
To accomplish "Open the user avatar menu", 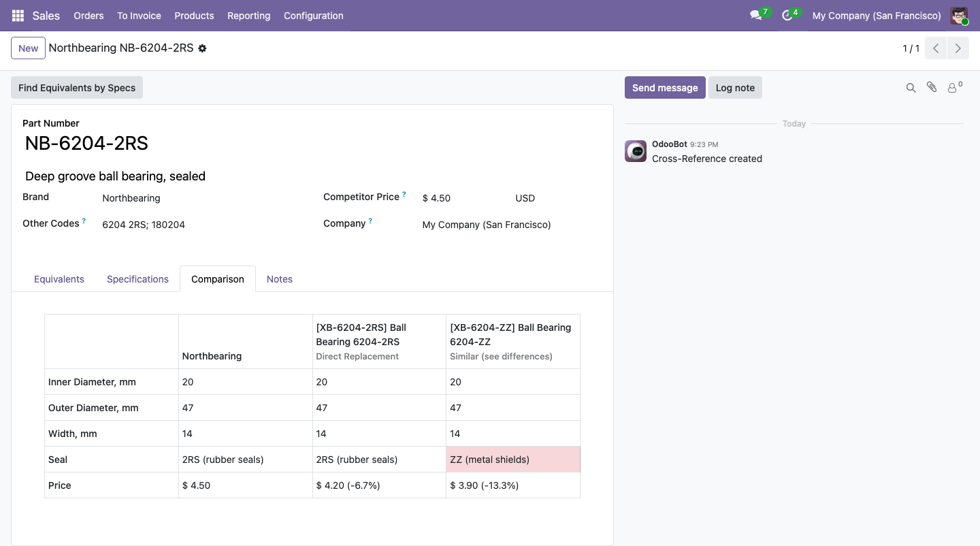I will 960,16.
